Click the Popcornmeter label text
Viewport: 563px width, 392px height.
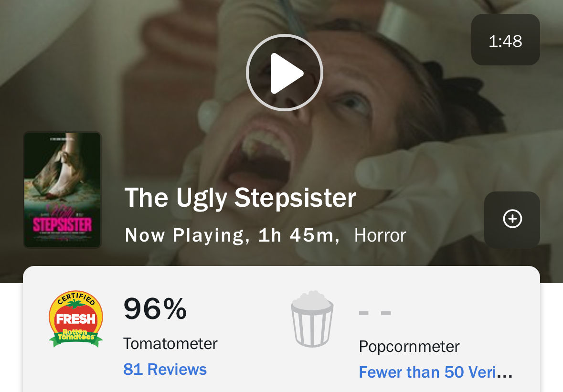pos(409,346)
